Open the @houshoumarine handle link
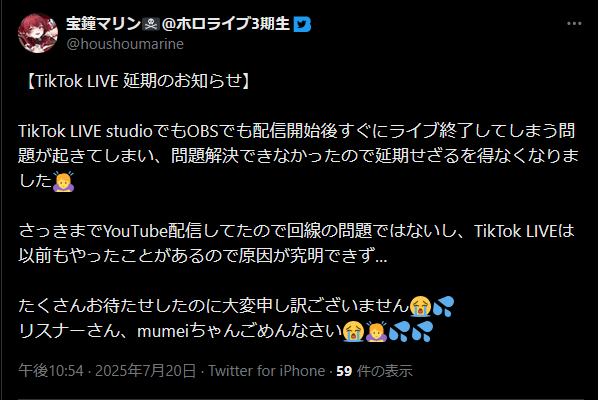 click(x=125, y=44)
